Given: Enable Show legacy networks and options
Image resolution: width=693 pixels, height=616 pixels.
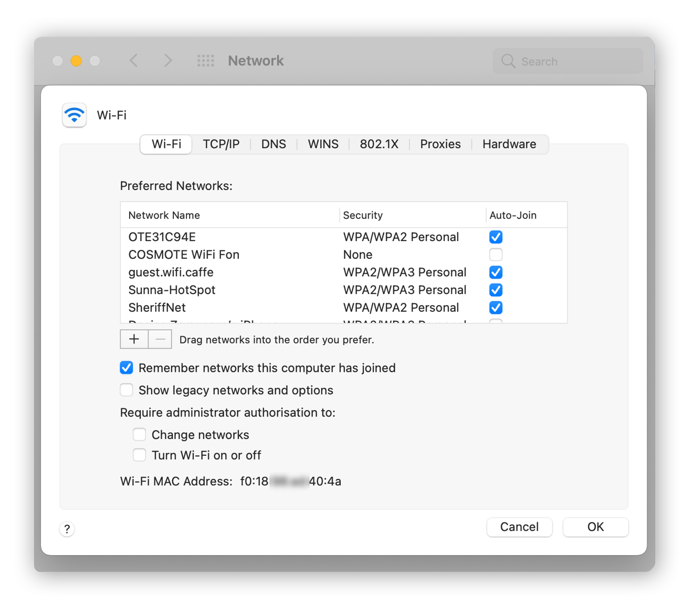Looking at the screenshot, I should click(127, 390).
